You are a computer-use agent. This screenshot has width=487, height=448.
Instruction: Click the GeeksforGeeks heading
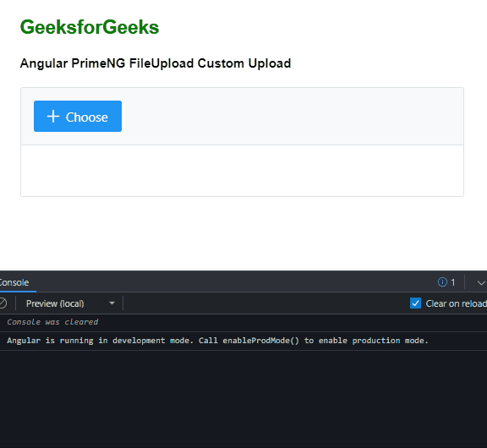(x=90, y=27)
